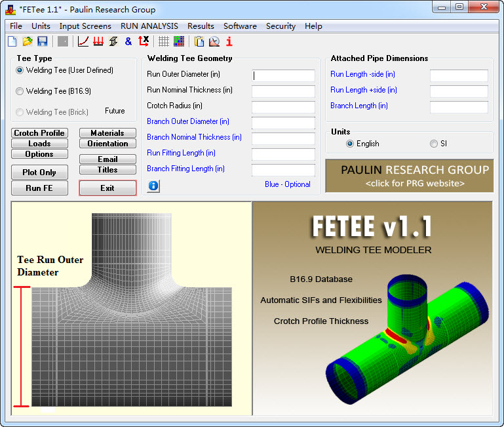Click the colored 3D tee stress model image
This screenshot has height=427, width=504.
pyautogui.click(x=408, y=340)
